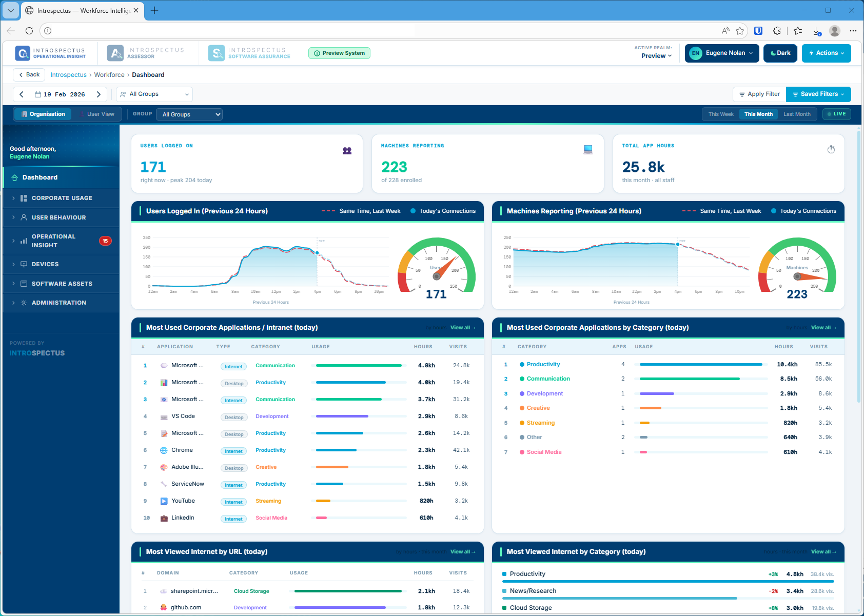Switch to Organisation view
864x616 pixels.
pyautogui.click(x=43, y=114)
